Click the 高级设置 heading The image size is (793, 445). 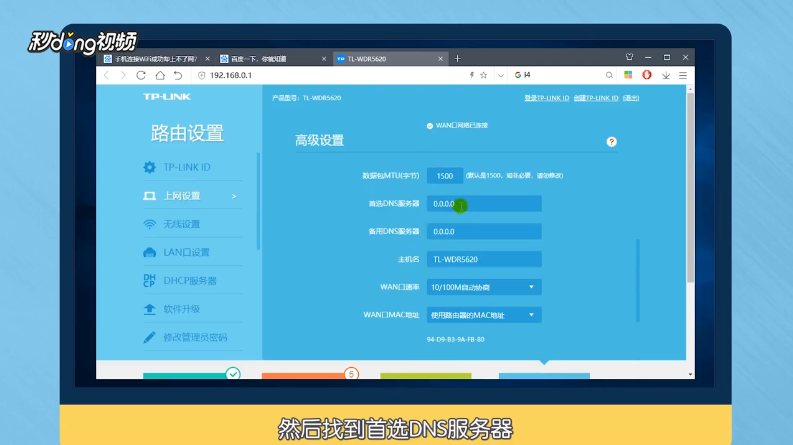(x=320, y=141)
